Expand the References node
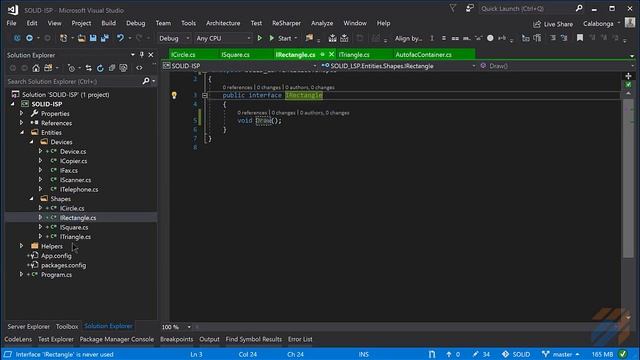This screenshot has height=360, width=640. [22, 123]
